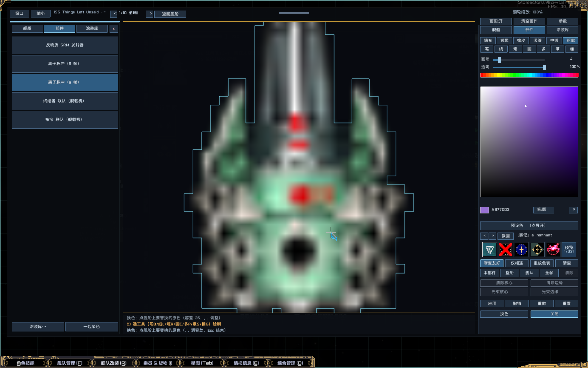Select the 章 stamp tool
Viewport: 588px width, 368px height.
[558, 49]
